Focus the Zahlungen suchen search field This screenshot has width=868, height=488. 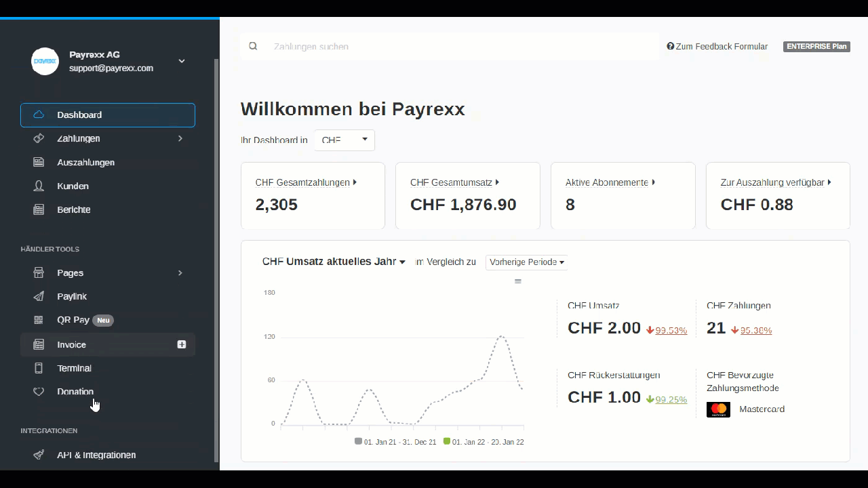point(450,47)
